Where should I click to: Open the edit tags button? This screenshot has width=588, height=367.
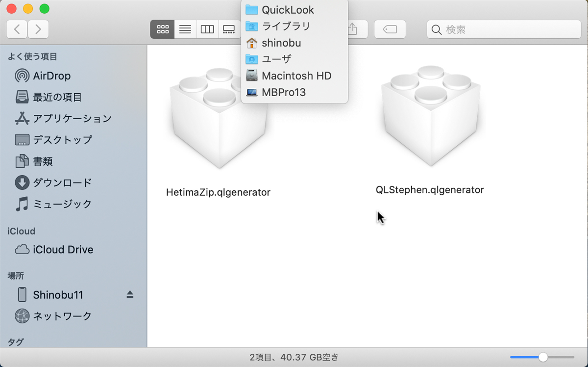(390, 29)
